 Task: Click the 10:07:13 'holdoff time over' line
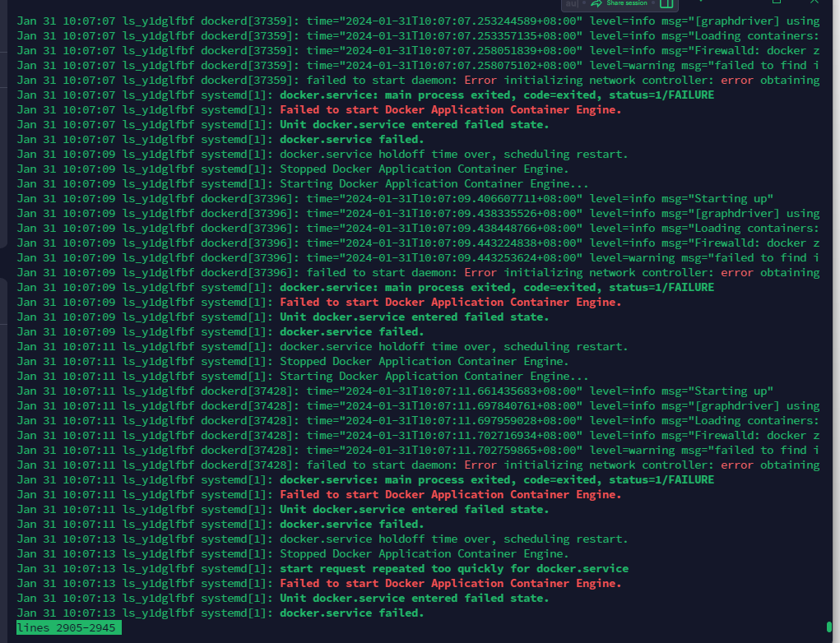coord(322,539)
